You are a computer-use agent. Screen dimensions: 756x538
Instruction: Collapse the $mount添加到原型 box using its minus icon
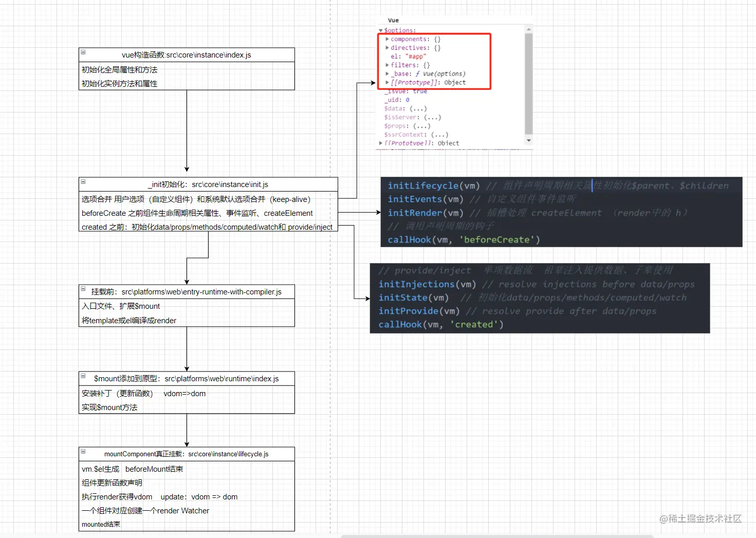coord(83,376)
